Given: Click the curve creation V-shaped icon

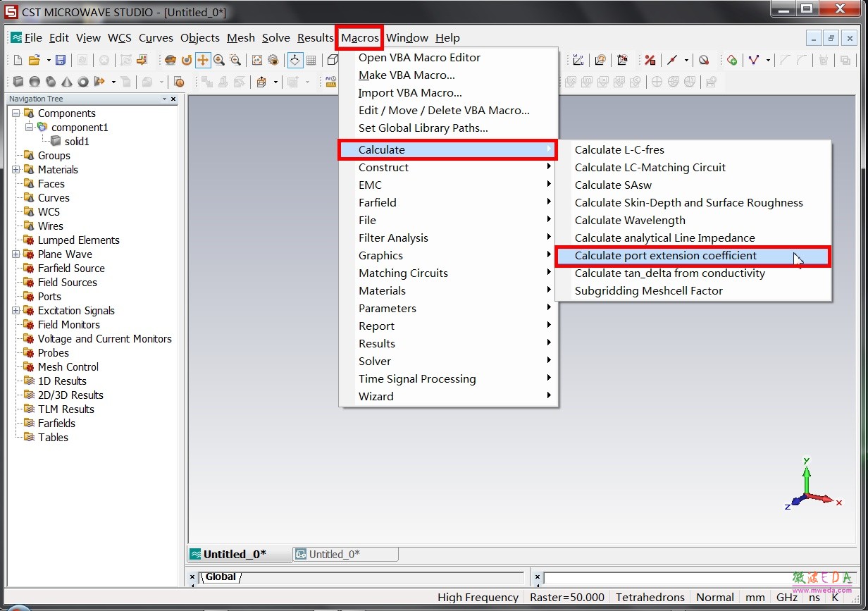Looking at the screenshot, I should tap(753, 61).
